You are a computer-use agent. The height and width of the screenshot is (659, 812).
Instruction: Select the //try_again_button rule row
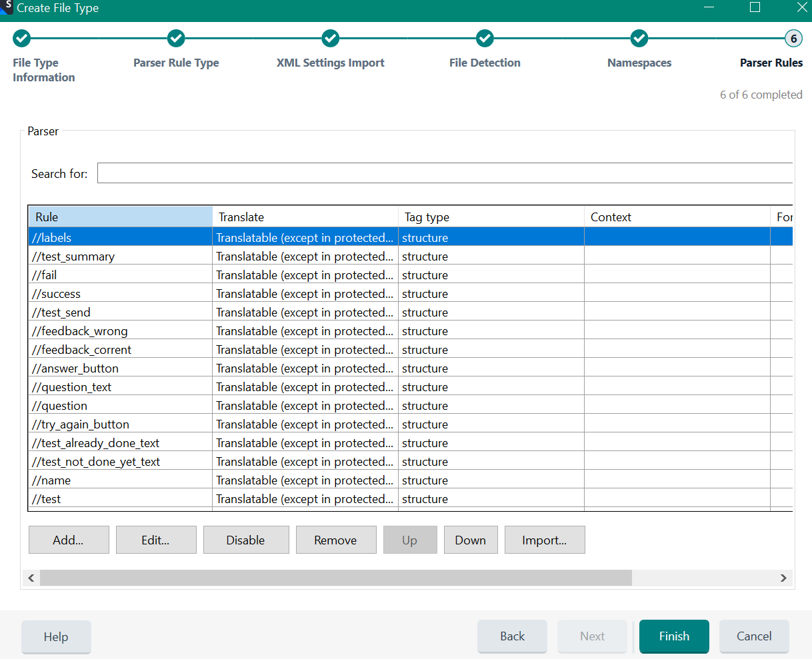(411, 424)
